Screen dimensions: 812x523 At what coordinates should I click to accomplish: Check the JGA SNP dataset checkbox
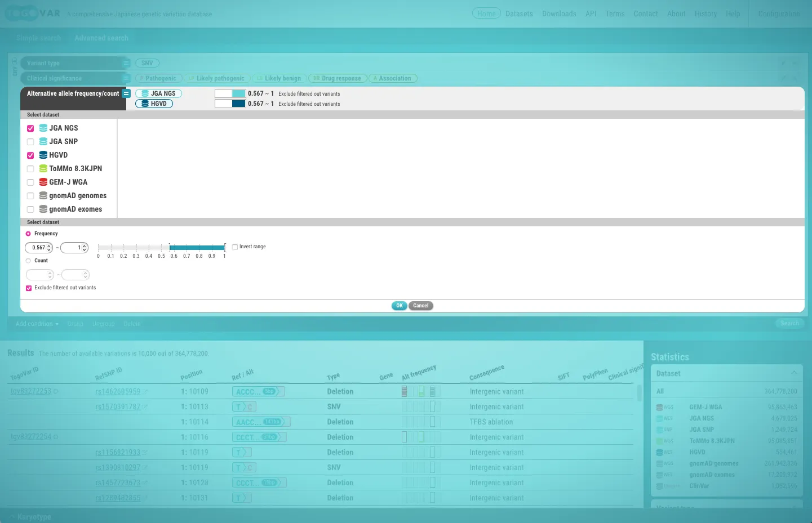pyautogui.click(x=30, y=142)
